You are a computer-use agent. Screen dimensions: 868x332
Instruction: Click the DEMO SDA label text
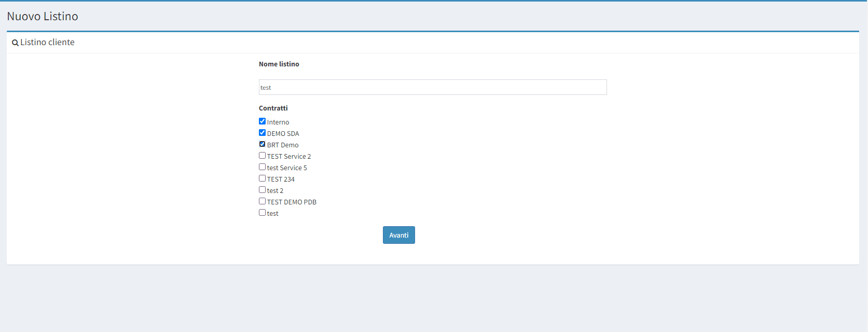(283, 134)
